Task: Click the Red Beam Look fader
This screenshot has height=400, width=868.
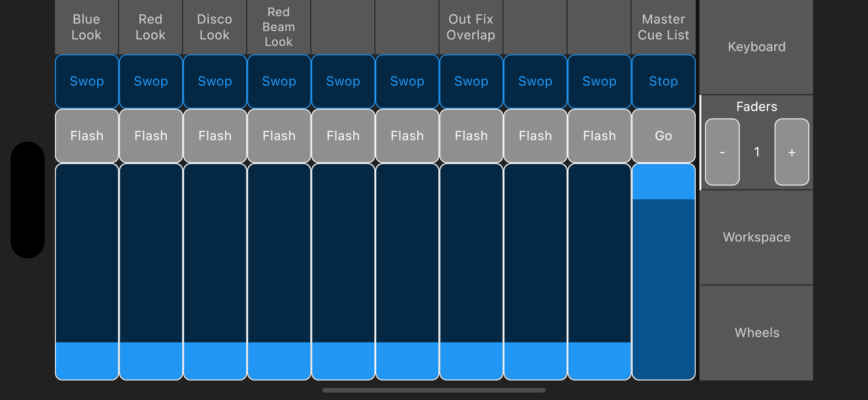Action: tap(279, 271)
